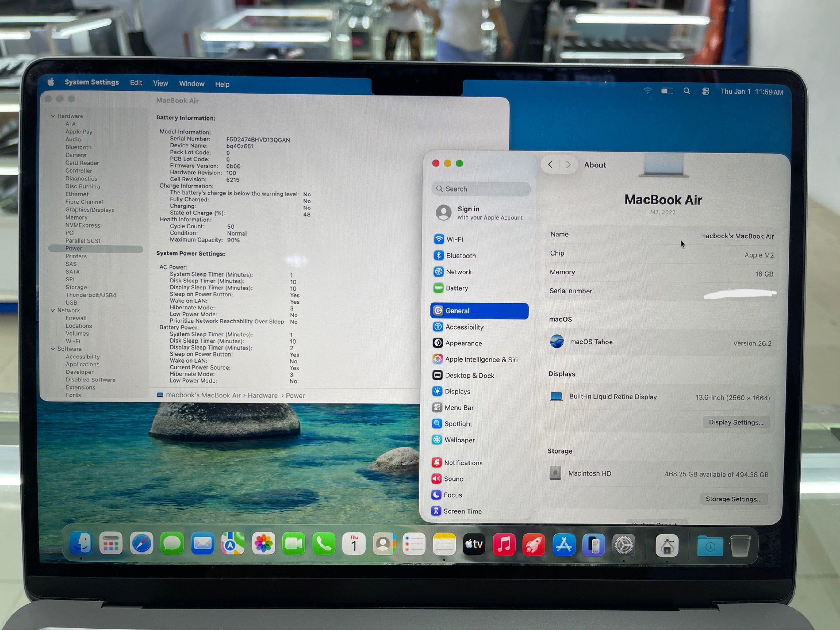Viewport: 840px width, 630px height.
Task: Go back with the About back arrow
Action: (x=550, y=165)
